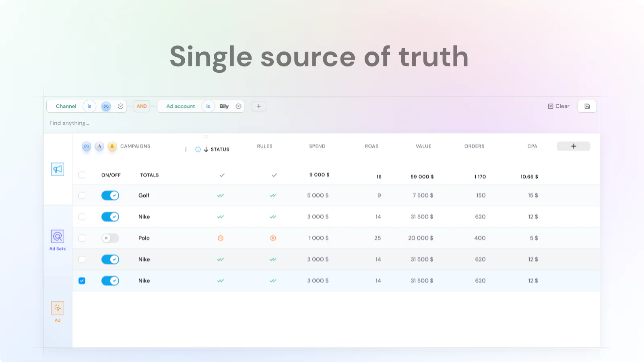Focus the 'Find anything...' search field
This screenshot has height=362, width=644.
[70, 123]
